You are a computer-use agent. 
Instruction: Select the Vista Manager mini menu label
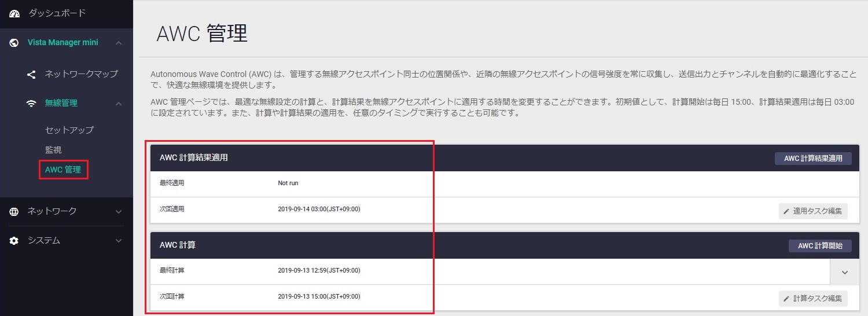pos(63,43)
